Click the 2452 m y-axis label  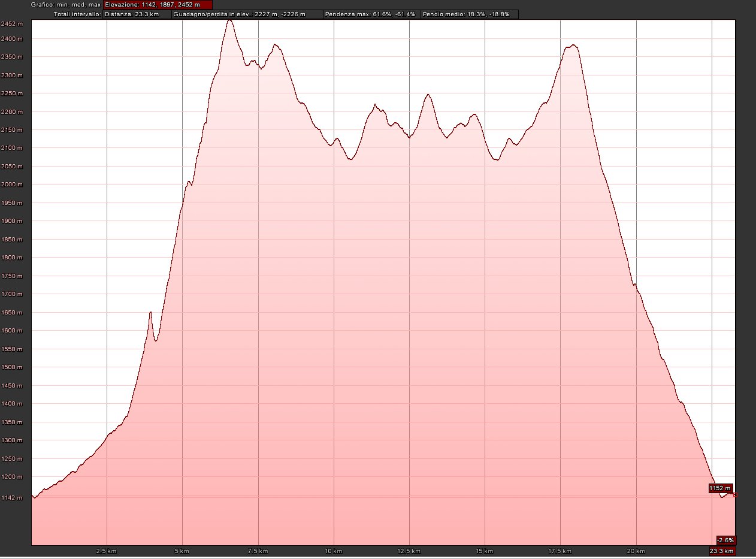click(x=12, y=24)
